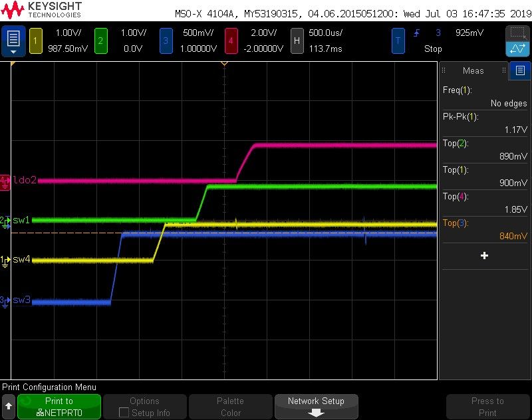Click channel 1 scale 1.00V/ value

point(68,33)
